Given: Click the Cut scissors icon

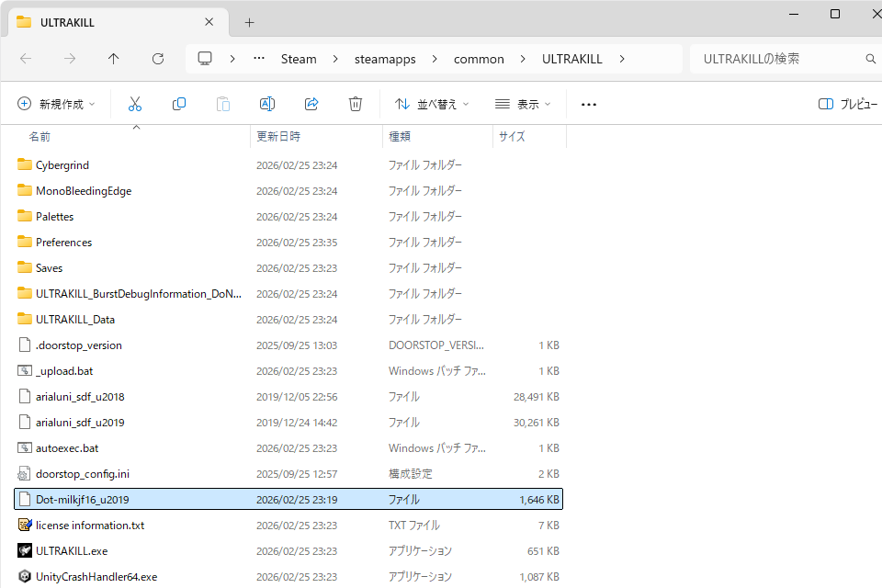Looking at the screenshot, I should [135, 105].
